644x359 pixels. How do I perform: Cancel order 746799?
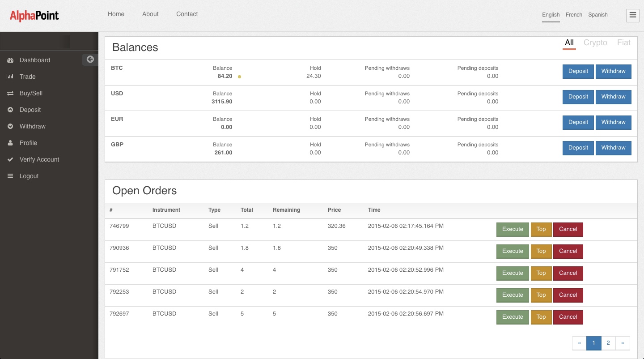[568, 229]
